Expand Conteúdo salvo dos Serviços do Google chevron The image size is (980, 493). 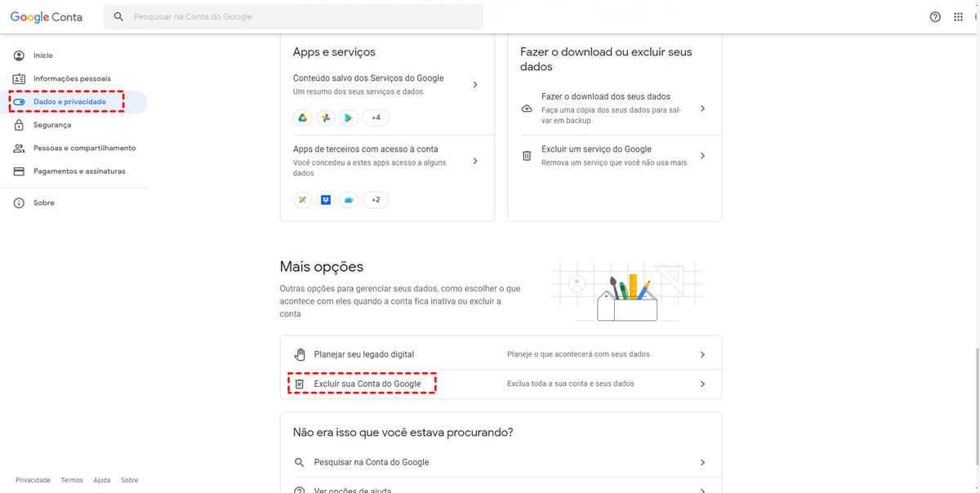pos(475,85)
